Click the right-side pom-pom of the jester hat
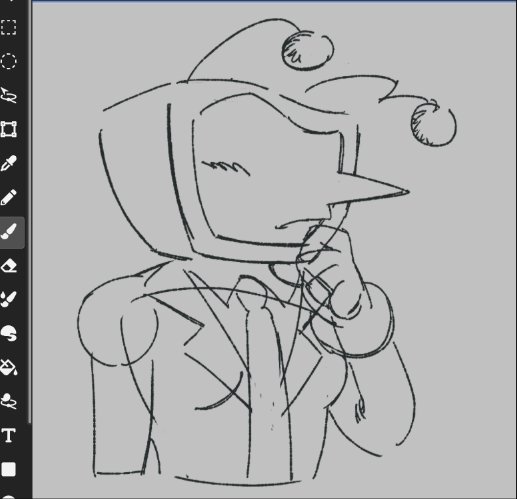The height and width of the screenshot is (499, 517). (433, 124)
